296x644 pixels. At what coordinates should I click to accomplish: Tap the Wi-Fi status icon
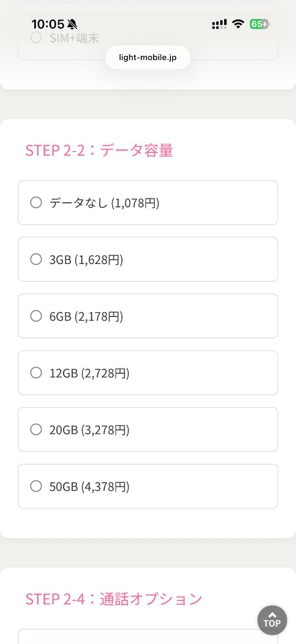(x=238, y=24)
